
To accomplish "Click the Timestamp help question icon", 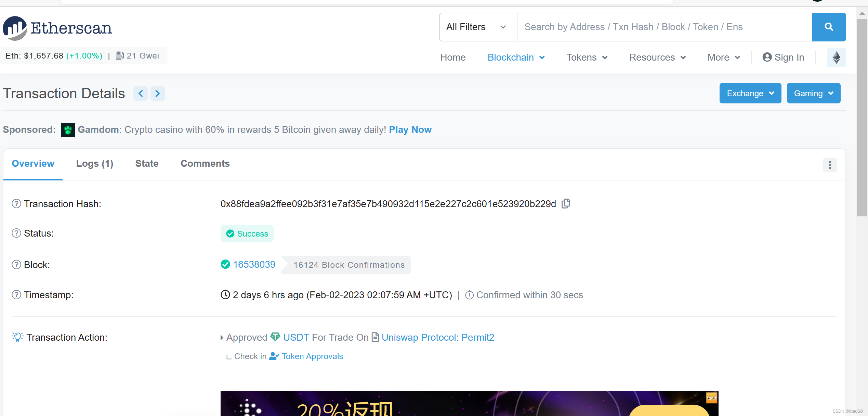I will click(x=16, y=295).
